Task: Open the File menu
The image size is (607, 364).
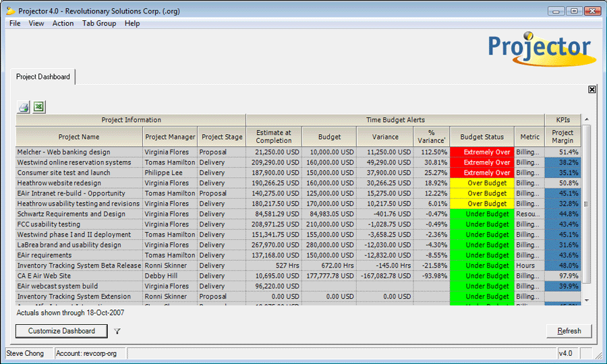Action: [x=15, y=23]
